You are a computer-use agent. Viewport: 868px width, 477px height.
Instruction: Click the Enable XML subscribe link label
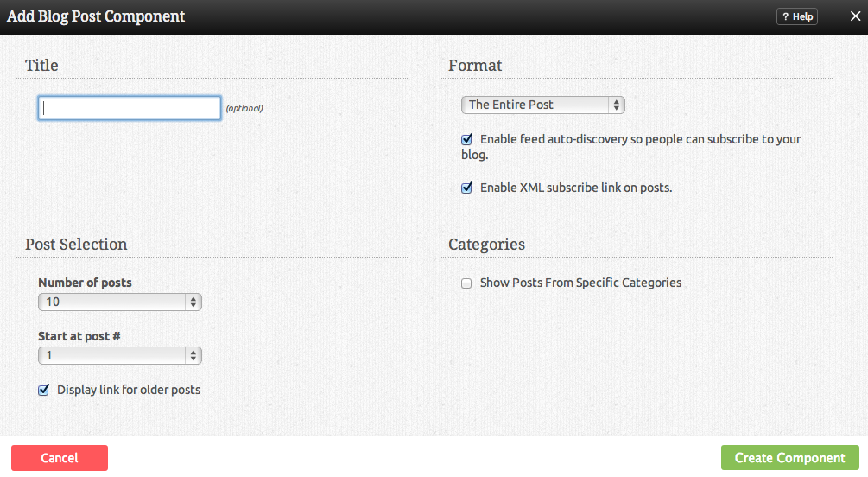tap(575, 188)
